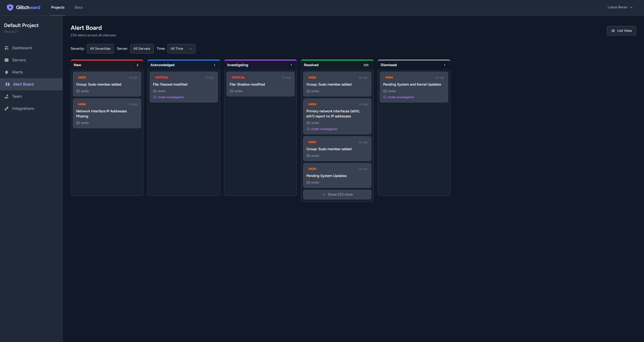Image resolution: width=644 pixels, height=342 pixels.
Task: Click the Team person icon
Action: (7, 96)
